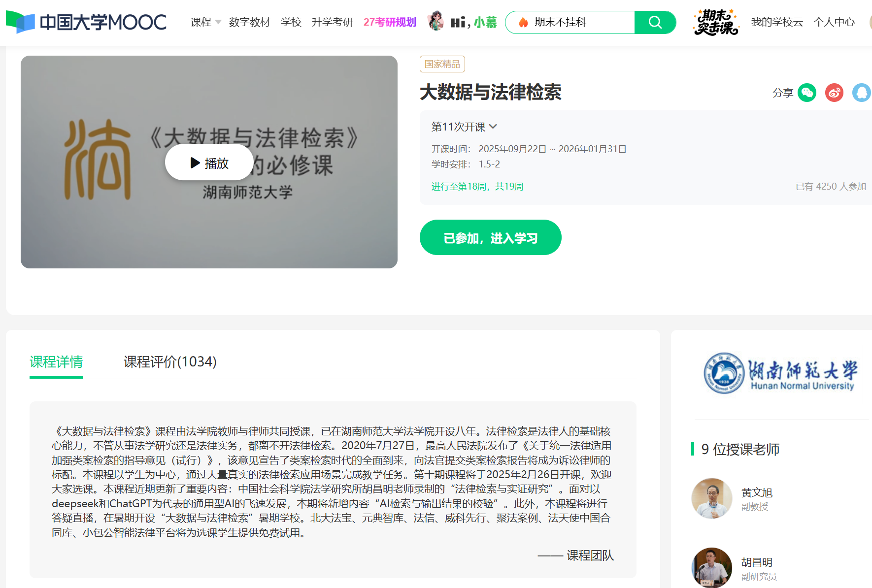
Task: Expand the 第11次开课 session selector
Action: coord(464,127)
